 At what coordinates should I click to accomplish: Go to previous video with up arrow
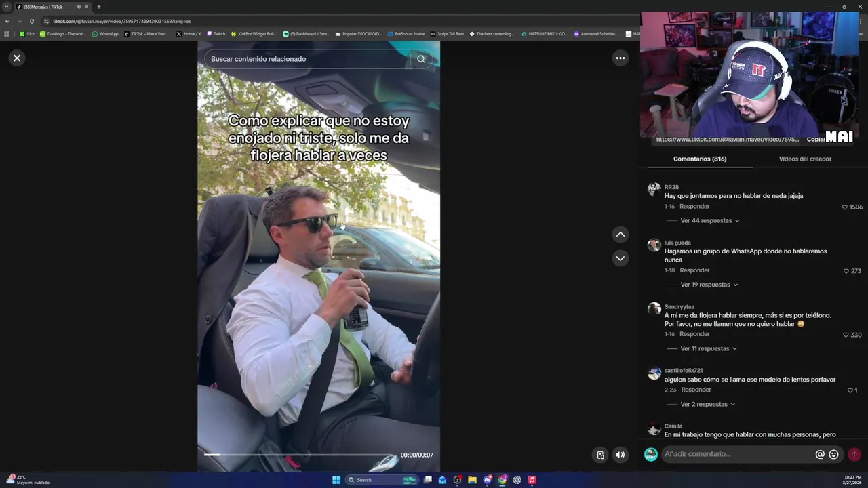(x=620, y=235)
